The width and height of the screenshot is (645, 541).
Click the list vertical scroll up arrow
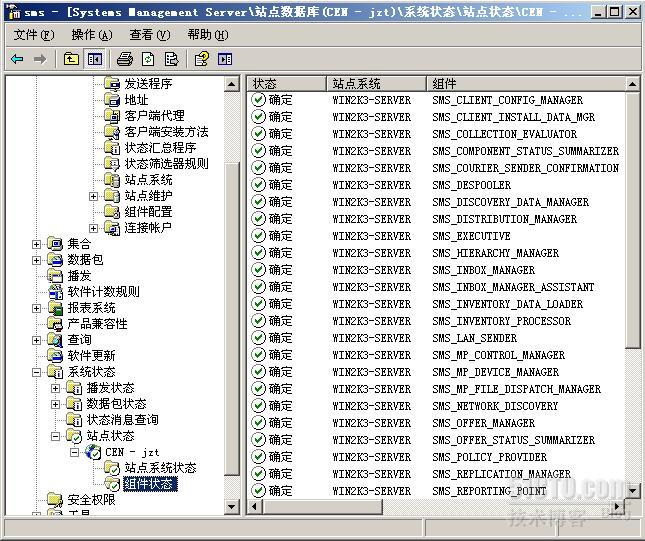click(x=632, y=84)
